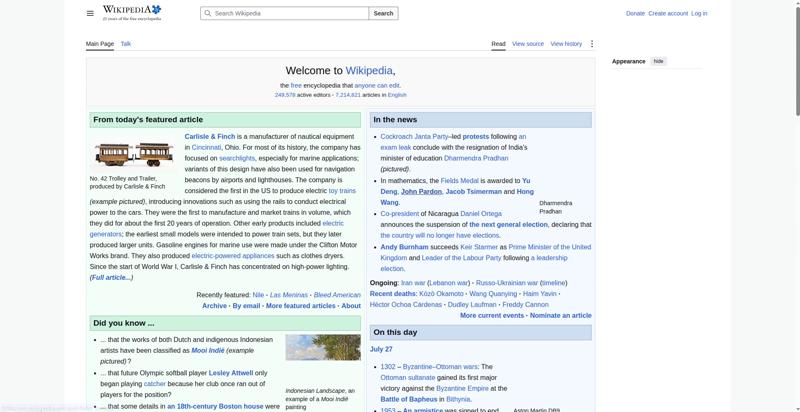The width and height of the screenshot is (800, 412).
Task: Open the Create account link
Action: click(668, 13)
